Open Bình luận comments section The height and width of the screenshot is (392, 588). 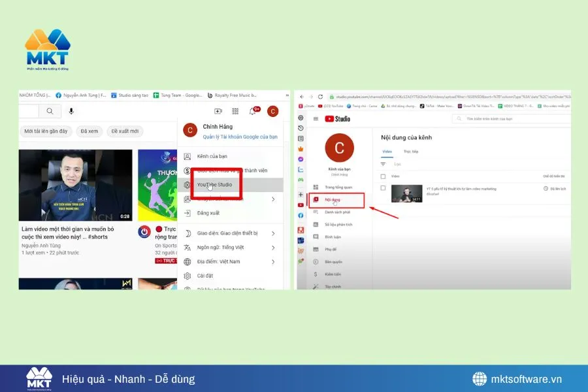point(333,238)
